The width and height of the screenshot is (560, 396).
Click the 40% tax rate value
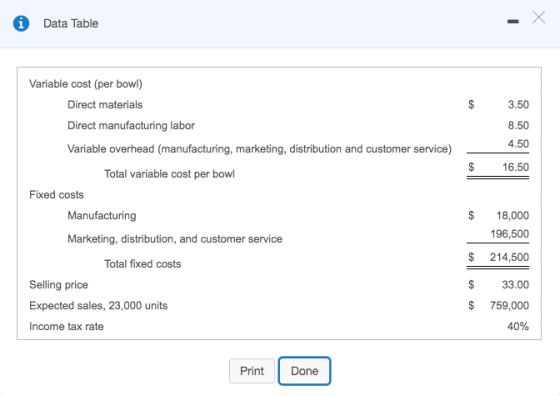[518, 326]
